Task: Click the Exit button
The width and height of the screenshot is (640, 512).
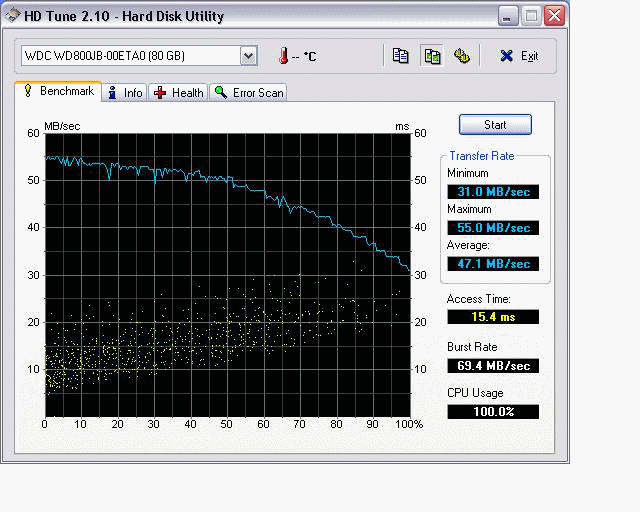Action: [519, 56]
